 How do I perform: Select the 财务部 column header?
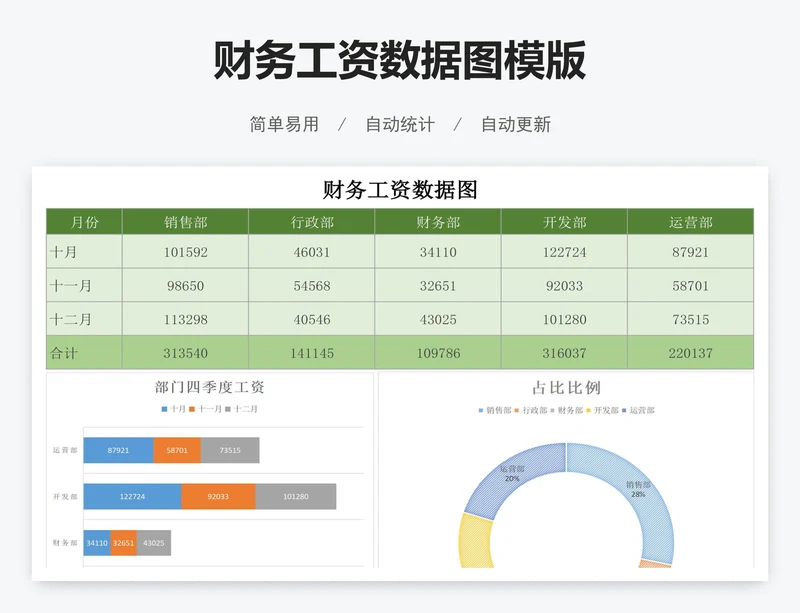(438, 222)
